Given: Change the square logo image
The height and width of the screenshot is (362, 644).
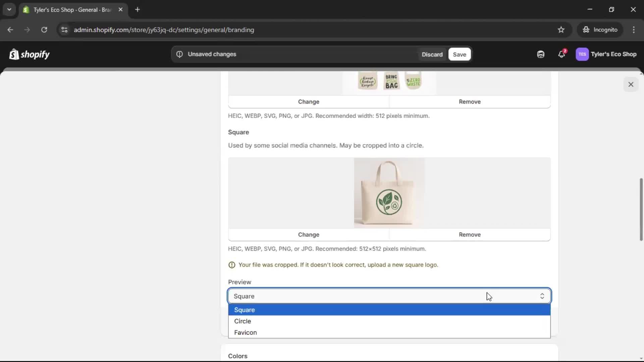Looking at the screenshot, I should tap(309, 235).
